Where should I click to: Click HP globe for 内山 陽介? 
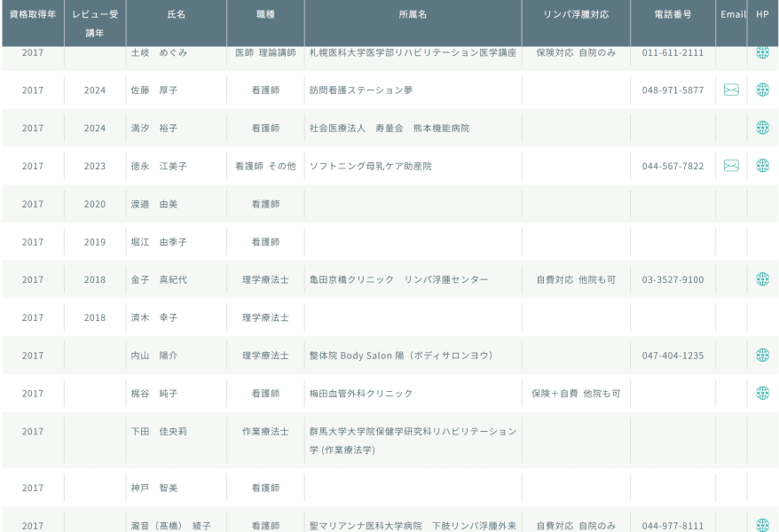coord(762,356)
